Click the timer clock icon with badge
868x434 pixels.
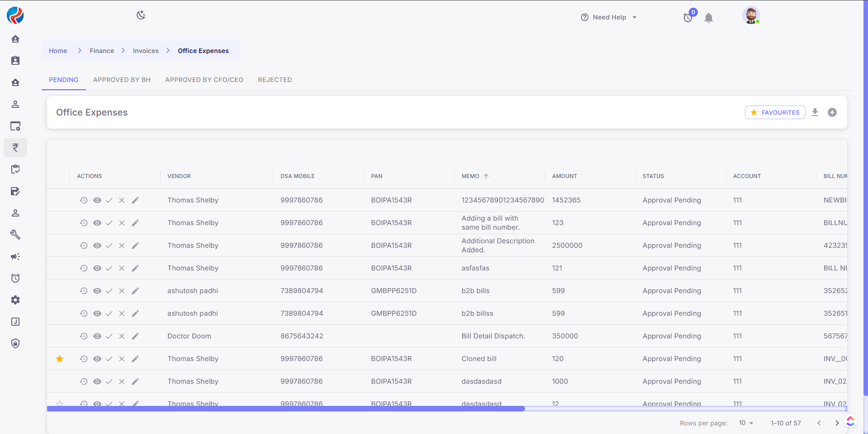coord(688,18)
